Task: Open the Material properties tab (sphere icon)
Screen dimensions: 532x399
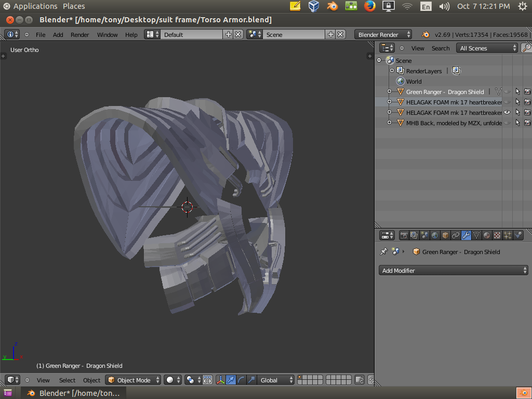Action: (x=487, y=235)
